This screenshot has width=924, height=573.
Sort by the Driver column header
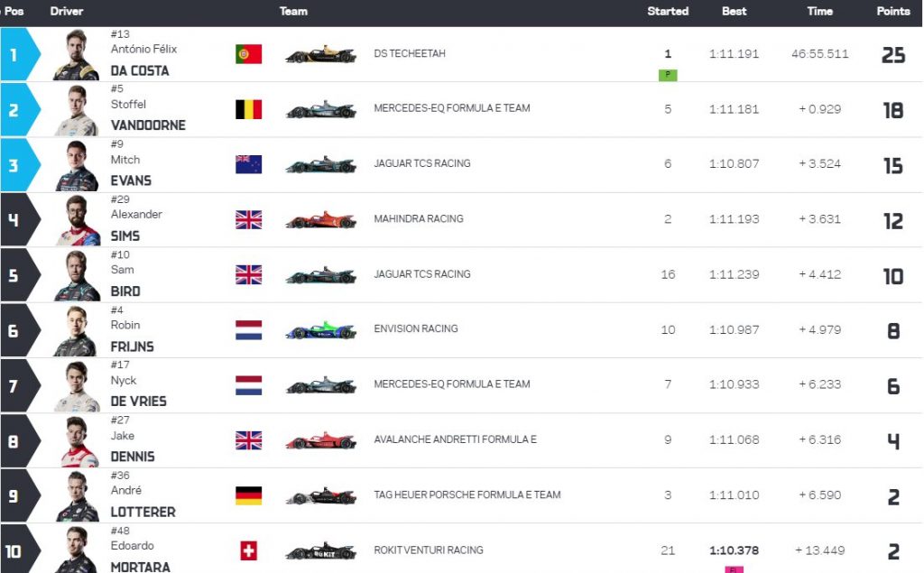click(x=67, y=11)
